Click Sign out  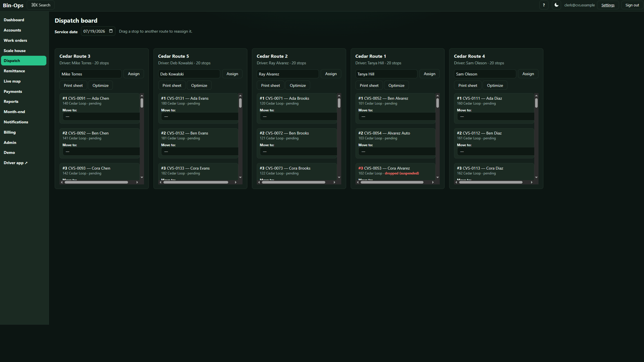632,5
